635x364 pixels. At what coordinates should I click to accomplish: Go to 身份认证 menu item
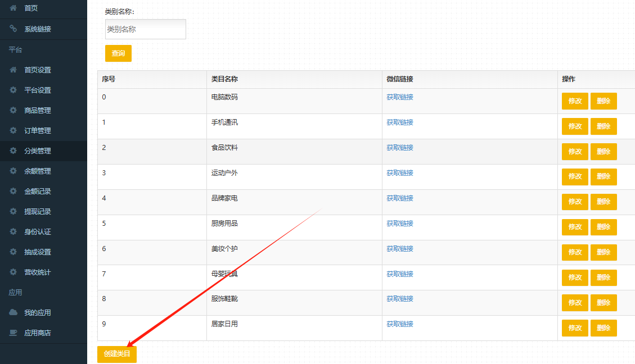click(38, 232)
